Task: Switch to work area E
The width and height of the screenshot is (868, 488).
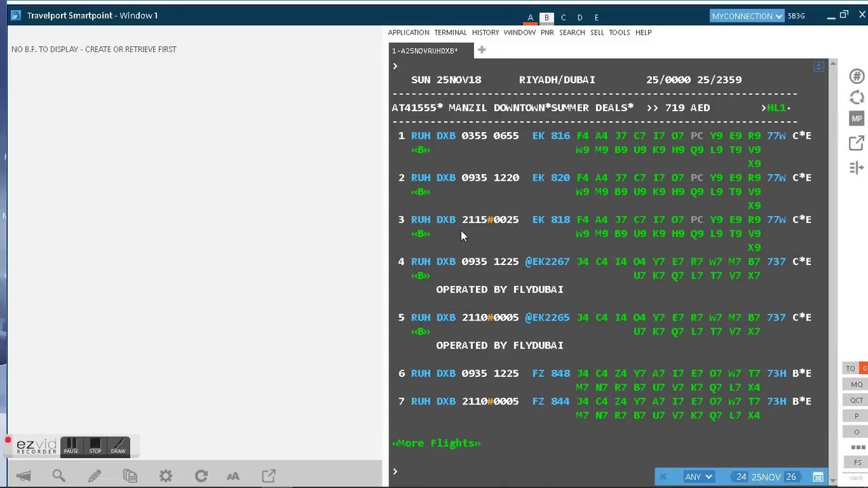Action: pyautogui.click(x=596, y=18)
